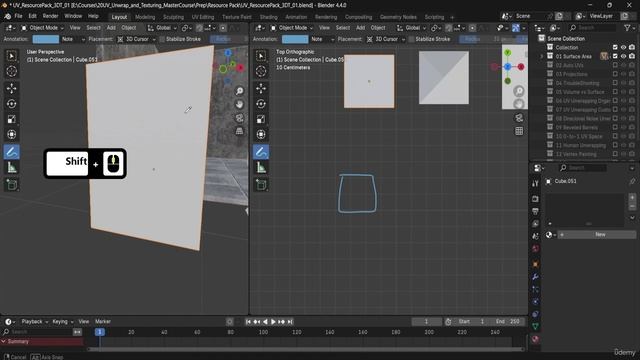Screen dimensions: 640x360
Task: Select the Annotate tool in right viewport
Action: [x=261, y=152]
